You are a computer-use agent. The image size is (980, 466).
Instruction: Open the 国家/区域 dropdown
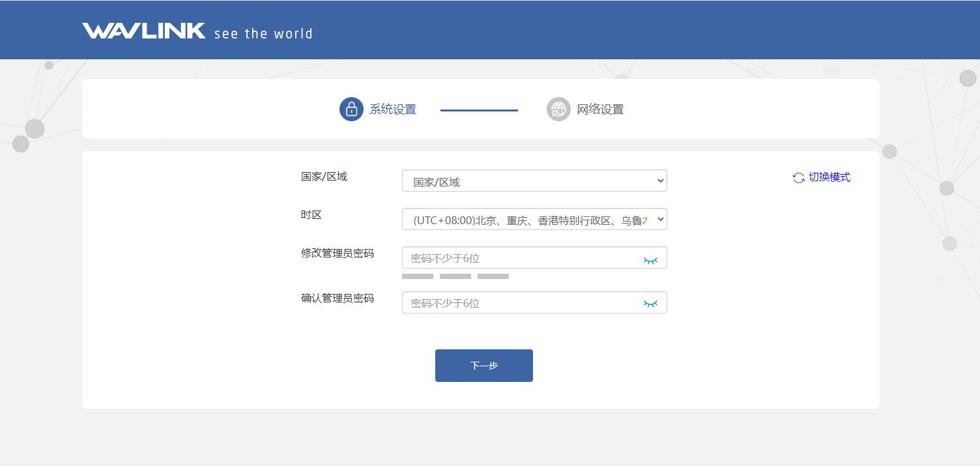click(x=534, y=181)
